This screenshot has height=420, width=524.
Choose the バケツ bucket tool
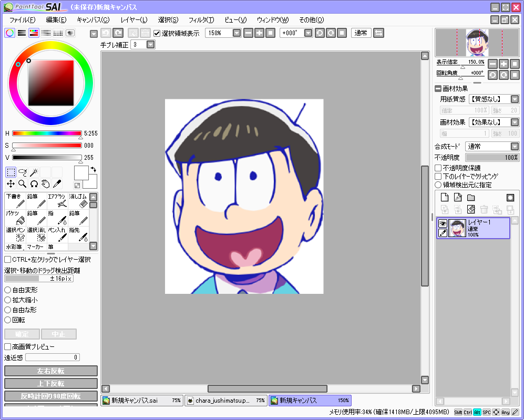click(x=15, y=217)
